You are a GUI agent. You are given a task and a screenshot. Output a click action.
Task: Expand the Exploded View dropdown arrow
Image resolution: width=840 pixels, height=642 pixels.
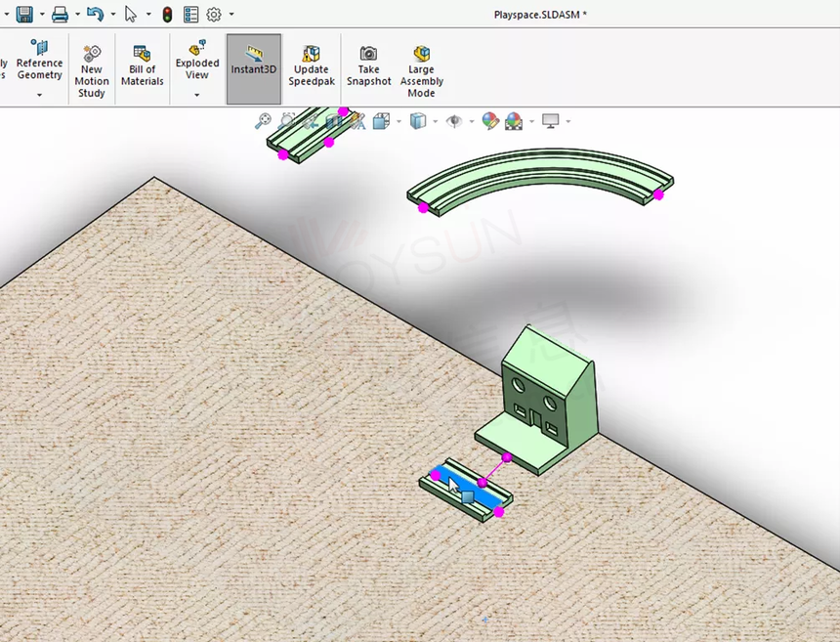196,96
